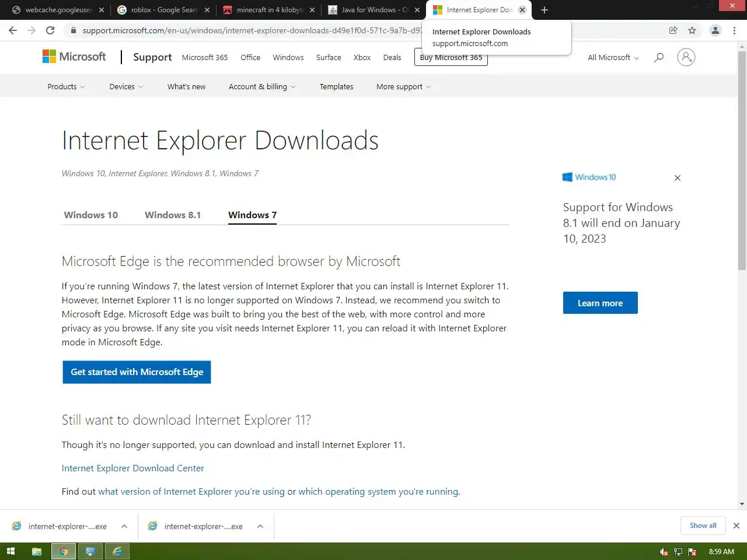This screenshot has width=747, height=560.
Task: Expand the Devices menu
Action: point(126,86)
